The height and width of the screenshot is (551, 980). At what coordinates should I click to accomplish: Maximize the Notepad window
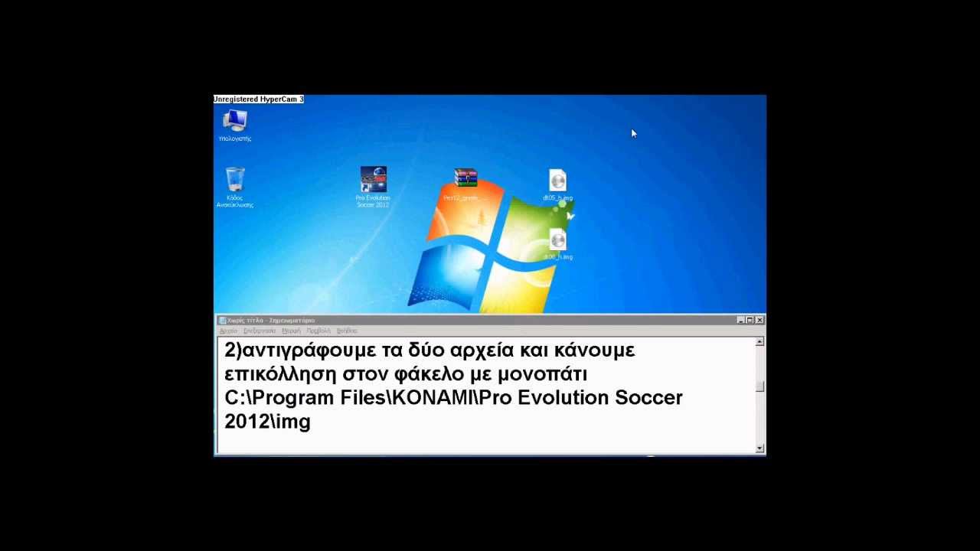[x=750, y=320]
